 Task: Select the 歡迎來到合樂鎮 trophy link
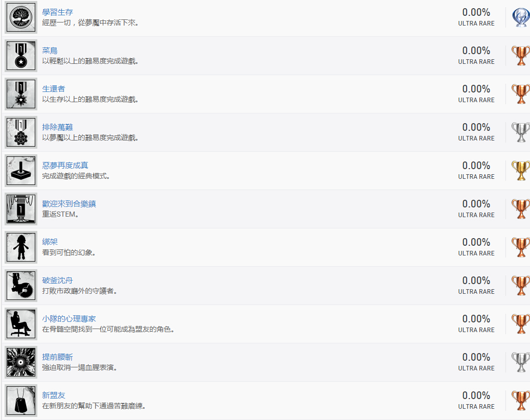pyautogui.click(x=69, y=204)
